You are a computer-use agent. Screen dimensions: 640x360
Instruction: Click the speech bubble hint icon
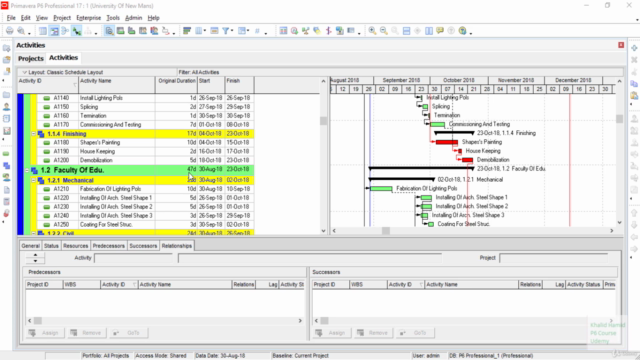(440, 31)
